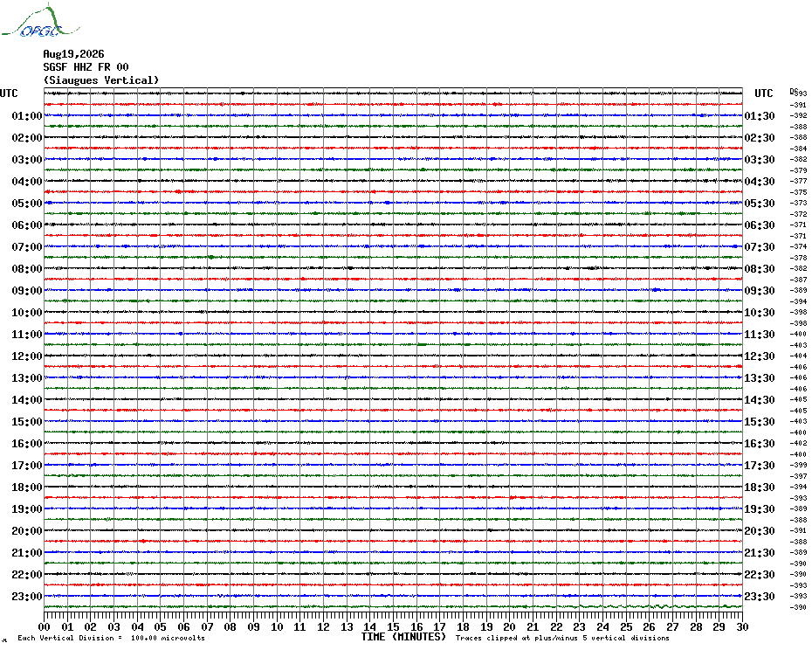The width and height of the screenshot is (812, 650).
Task: Click the 23:30 right-side label
Action: (x=760, y=596)
